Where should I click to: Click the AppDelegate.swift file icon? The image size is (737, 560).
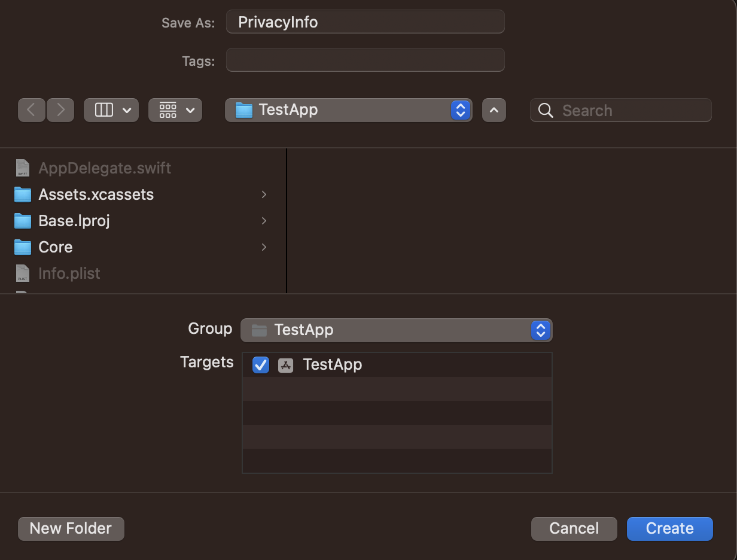tap(22, 168)
